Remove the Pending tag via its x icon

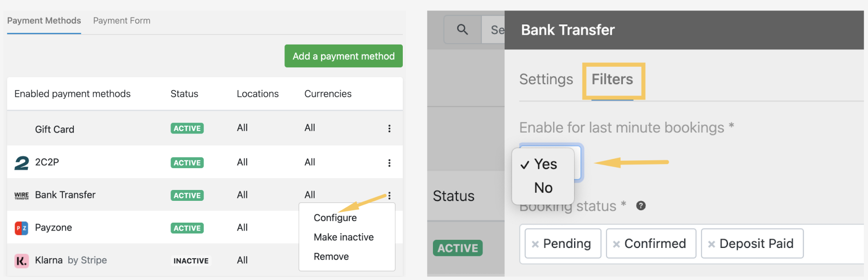coord(535,244)
